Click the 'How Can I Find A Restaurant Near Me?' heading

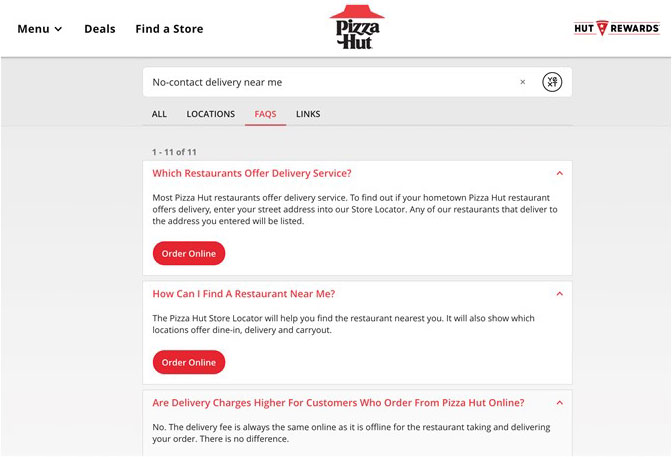click(243, 294)
